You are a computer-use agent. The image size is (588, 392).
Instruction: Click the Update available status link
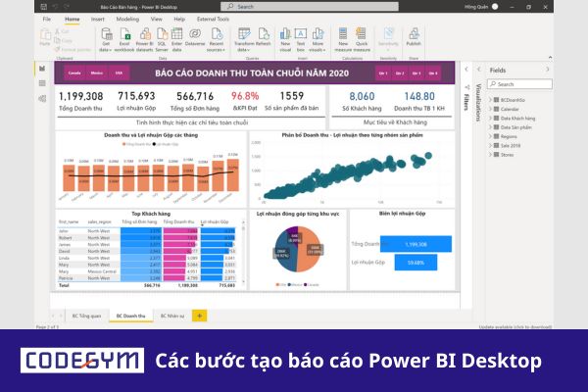click(x=514, y=326)
